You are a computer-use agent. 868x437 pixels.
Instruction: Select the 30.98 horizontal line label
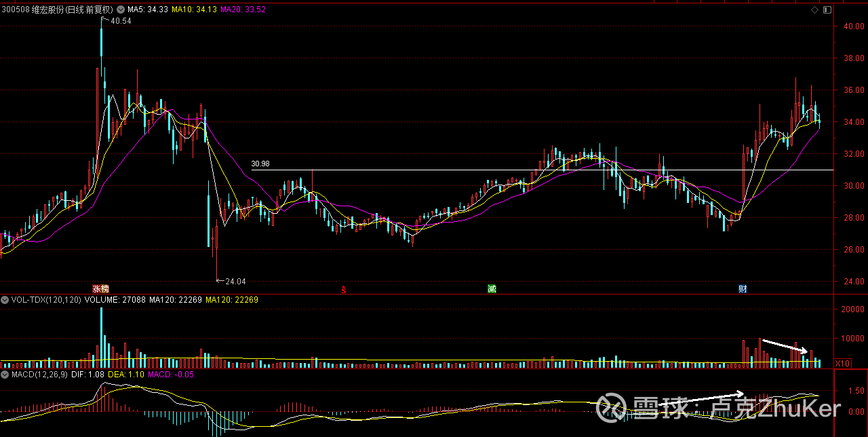[x=260, y=164]
